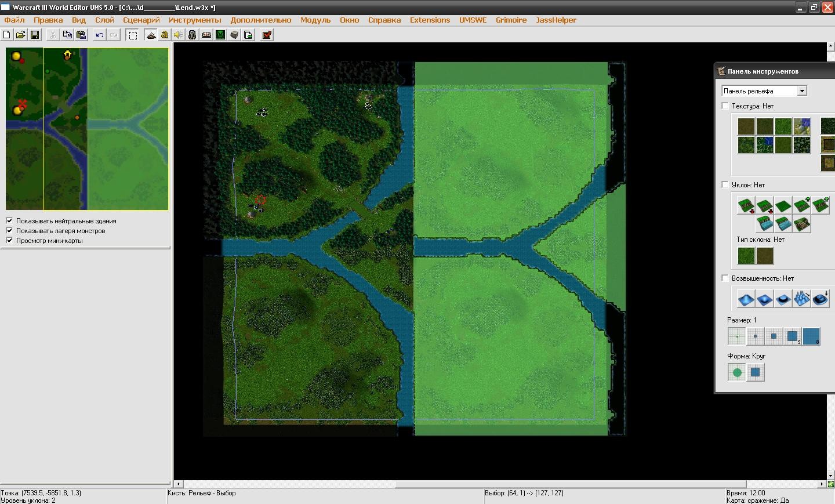Uncheck Показывать лагеря монстров
Viewport: 835px width, 504px height.
click(9, 230)
